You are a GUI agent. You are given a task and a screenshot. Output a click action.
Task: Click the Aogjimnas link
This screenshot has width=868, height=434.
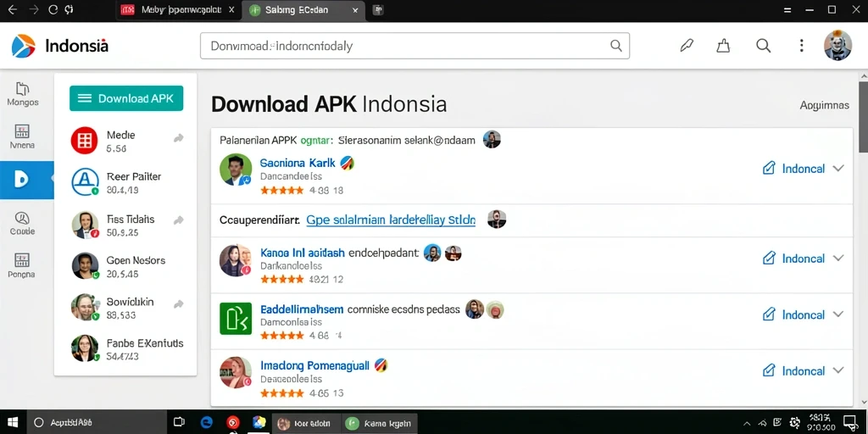(824, 105)
